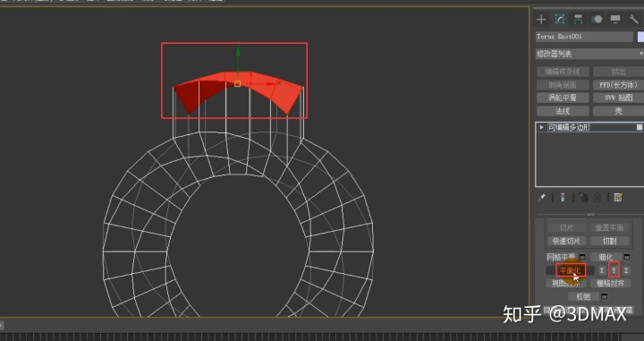The width and height of the screenshot is (644, 341).
Task: Click the 法线 modifier button
Action: (563, 111)
